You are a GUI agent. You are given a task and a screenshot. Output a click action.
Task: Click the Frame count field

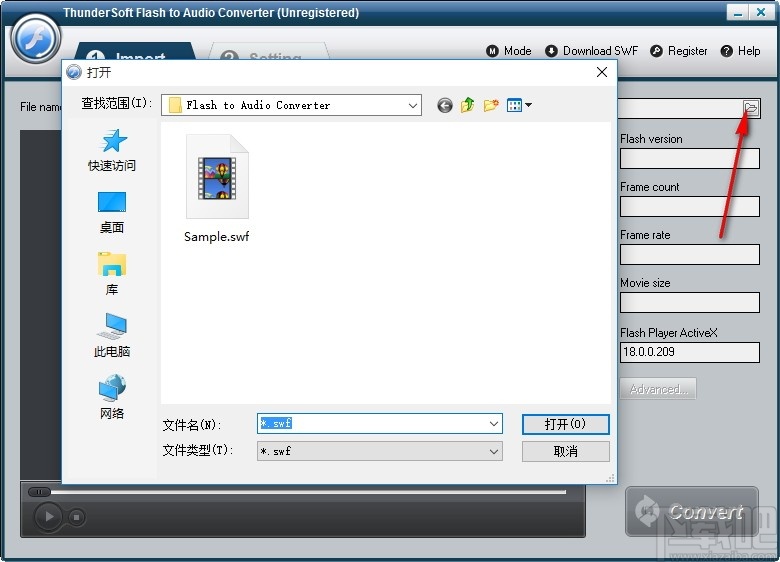pyautogui.click(x=689, y=206)
